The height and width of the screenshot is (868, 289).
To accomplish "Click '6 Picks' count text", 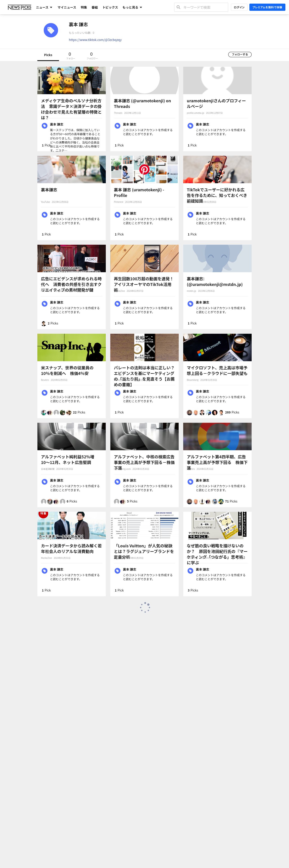I will (72, 501).
